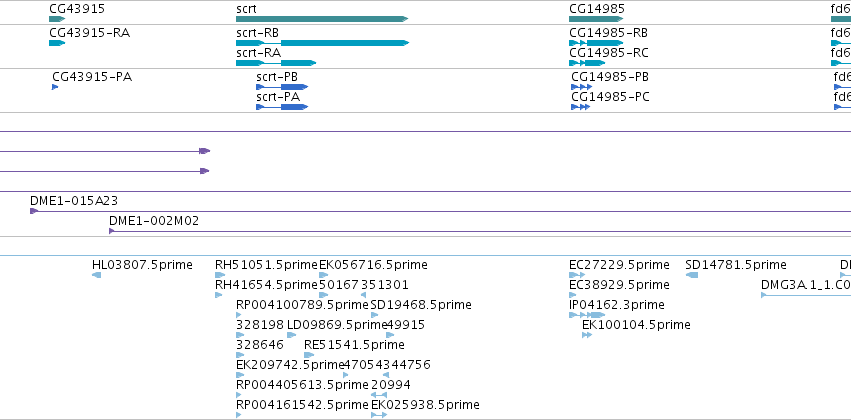
Task: Click the IP04162.3prime EST glyph
Action: 587,315
